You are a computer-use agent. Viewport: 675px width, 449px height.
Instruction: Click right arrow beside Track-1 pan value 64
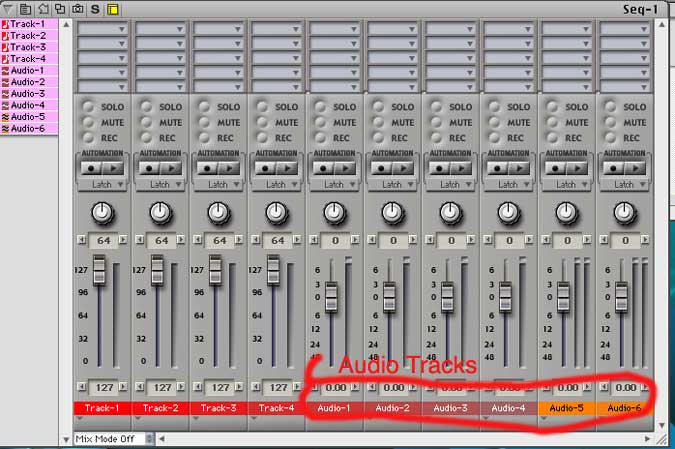122,241
